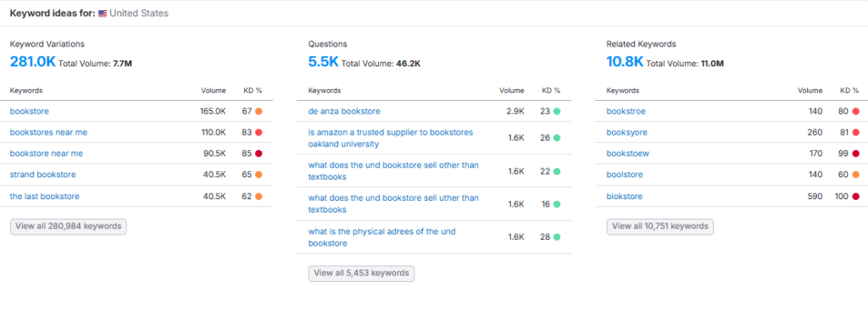Click the 5.5K questions count
This screenshot has height=321, width=868.
tap(323, 62)
